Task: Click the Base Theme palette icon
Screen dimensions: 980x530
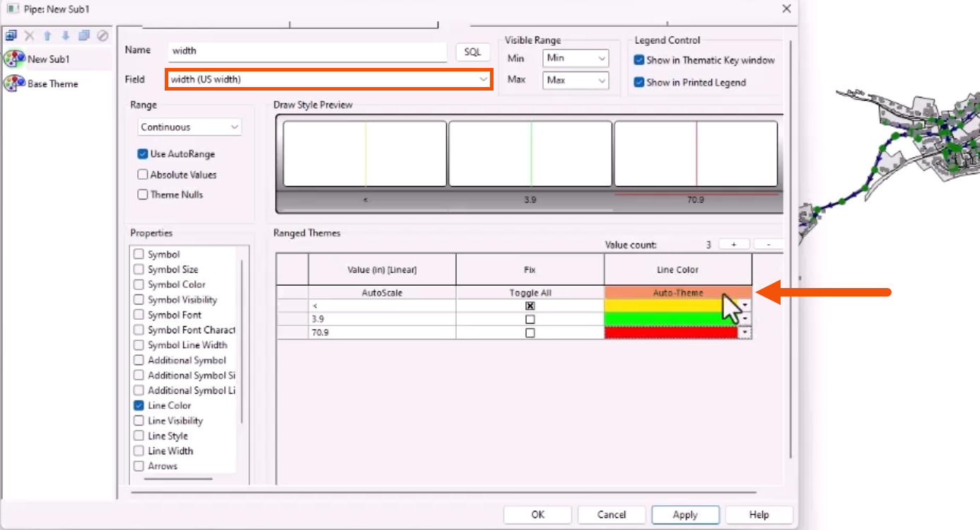Action: (13, 83)
